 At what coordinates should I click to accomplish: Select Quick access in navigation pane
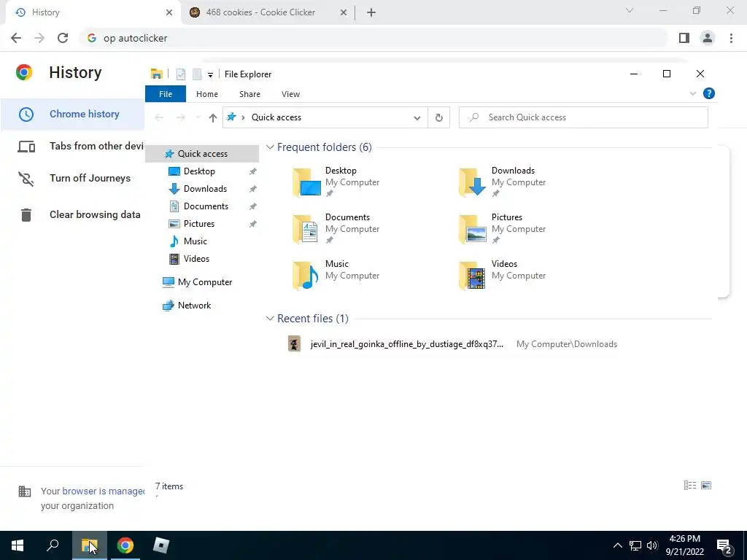(x=203, y=153)
